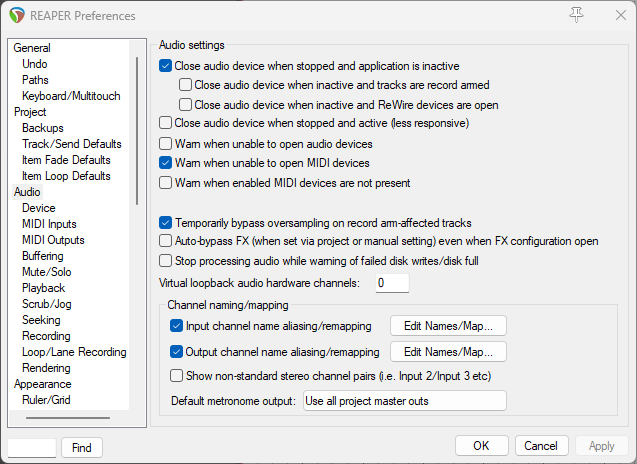Open the Recording preferences page
This screenshot has height=464, width=637.
[x=46, y=336]
